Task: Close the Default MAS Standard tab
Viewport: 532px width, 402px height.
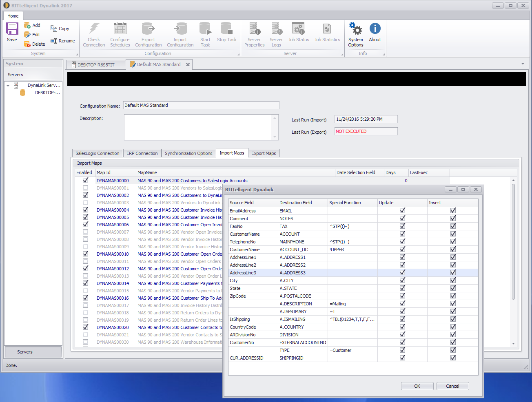Action: pos(188,64)
